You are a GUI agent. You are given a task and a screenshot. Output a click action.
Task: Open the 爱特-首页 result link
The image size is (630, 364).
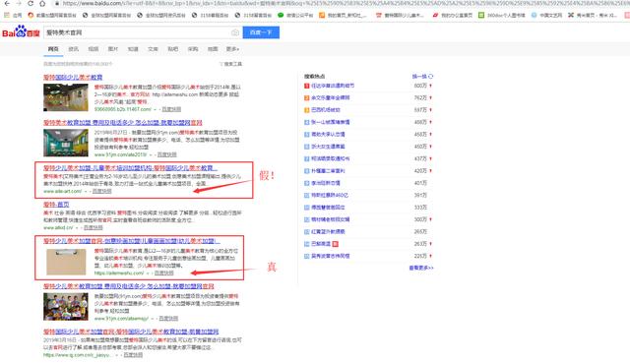coord(56,205)
